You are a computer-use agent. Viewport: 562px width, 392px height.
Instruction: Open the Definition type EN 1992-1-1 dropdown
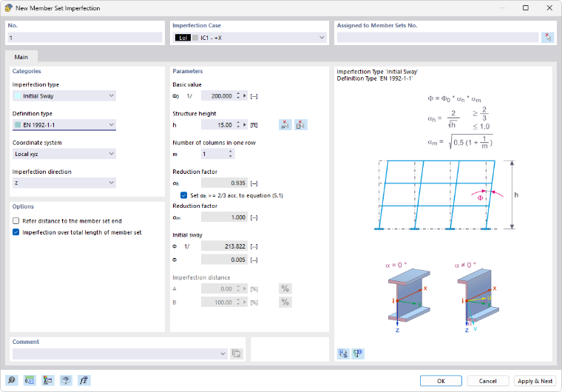[112, 125]
